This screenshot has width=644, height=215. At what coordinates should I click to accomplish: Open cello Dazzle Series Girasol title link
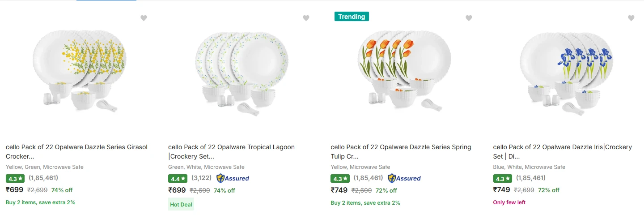coord(76,152)
